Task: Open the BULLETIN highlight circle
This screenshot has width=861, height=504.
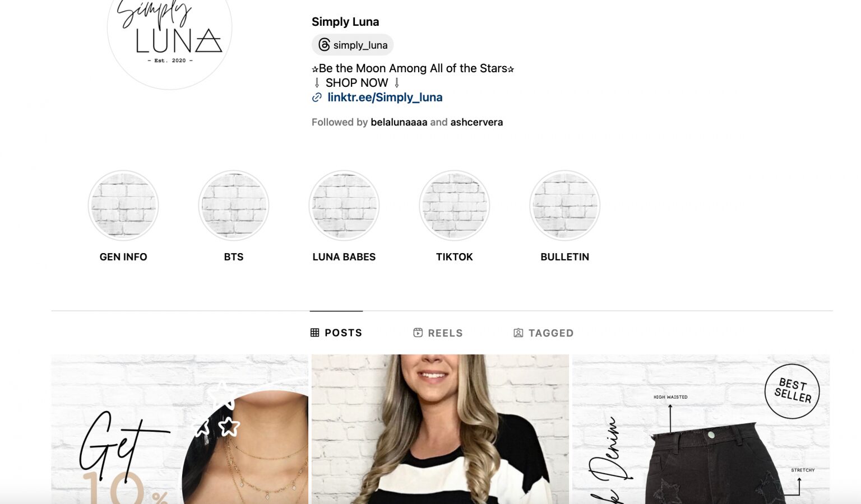Action: (565, 206)
